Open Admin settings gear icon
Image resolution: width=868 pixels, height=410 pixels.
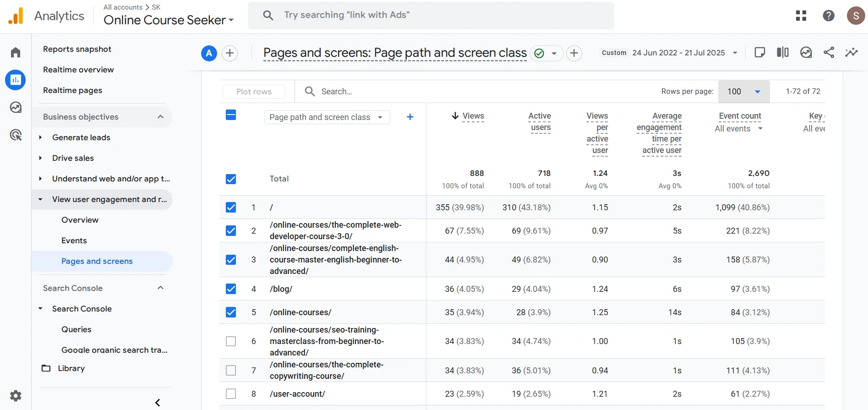[16, 396]
